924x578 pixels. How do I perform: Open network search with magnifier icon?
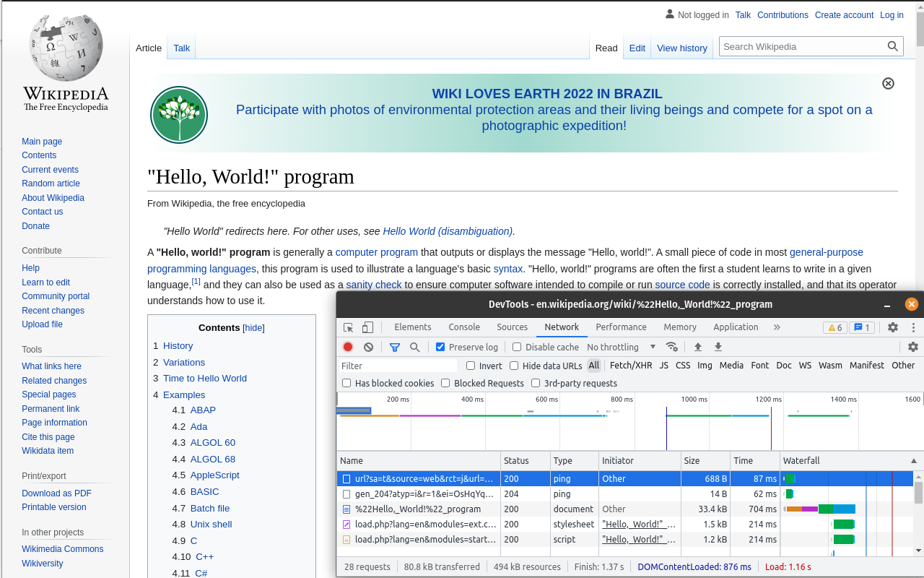tap(415, 347)
